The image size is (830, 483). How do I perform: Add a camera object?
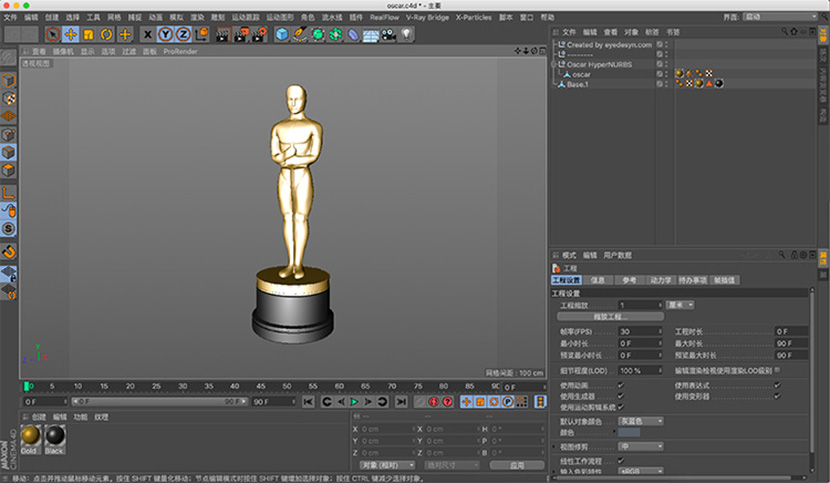[x=389, y=34]
